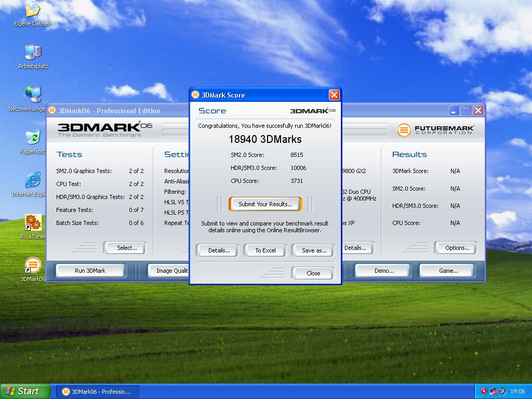Click the Submit Your Results button
This screenshot has width=532, height=399.
pos(265,204)
